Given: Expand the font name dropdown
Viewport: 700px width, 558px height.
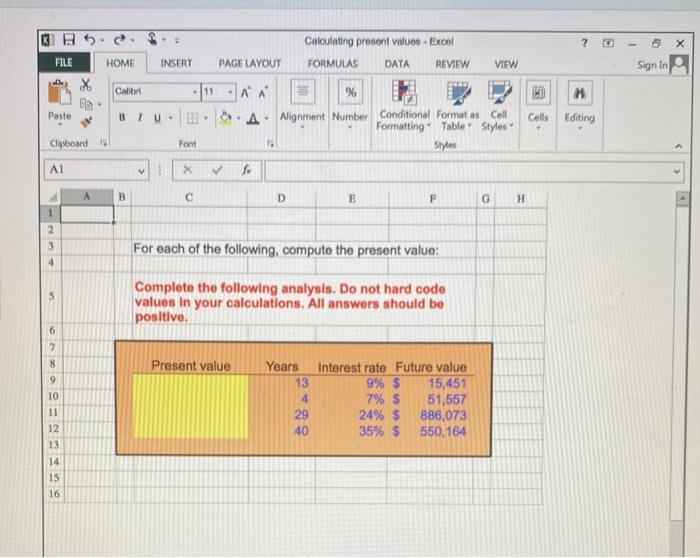Looking at the screenshot, I should pyautogui.click(x=195, y=92).
